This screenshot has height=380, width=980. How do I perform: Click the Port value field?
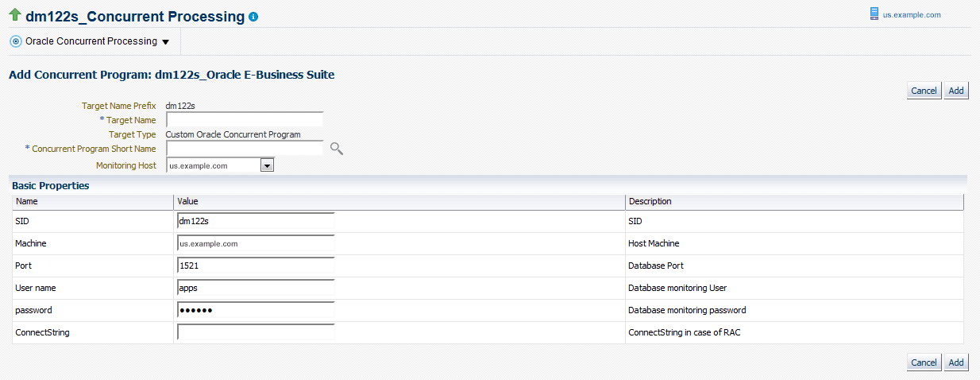(256, 266)
